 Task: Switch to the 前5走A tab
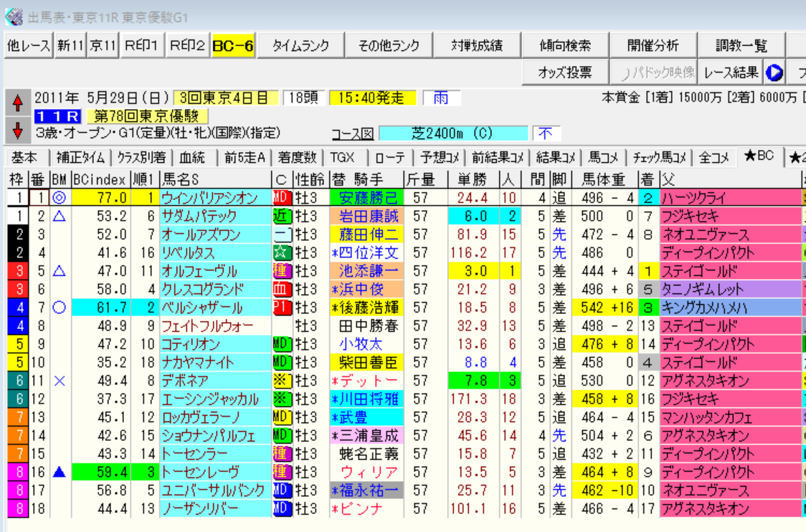coord(245,157)
